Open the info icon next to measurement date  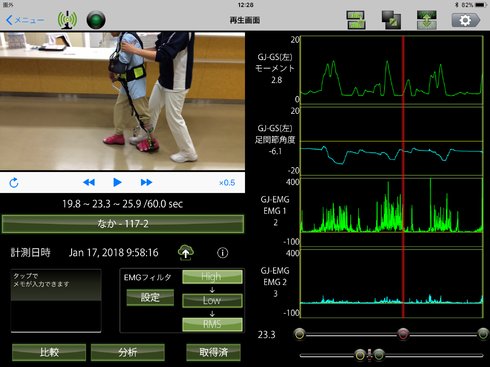(223, 253)
